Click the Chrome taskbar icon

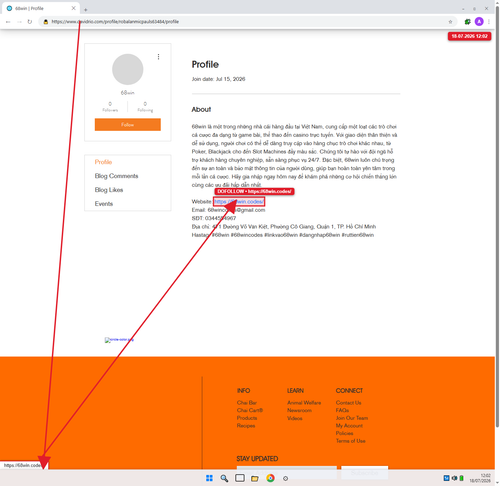[270, 478]
